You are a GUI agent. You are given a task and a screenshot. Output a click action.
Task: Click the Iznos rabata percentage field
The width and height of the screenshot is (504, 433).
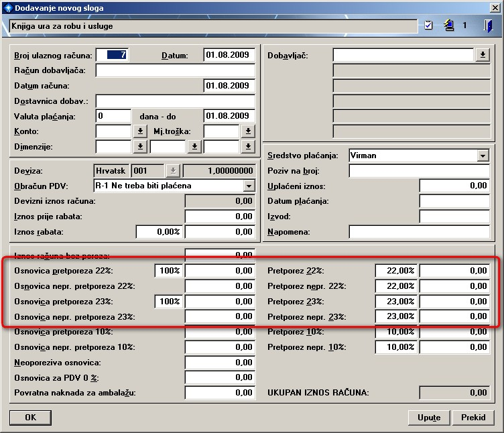coord(159,232)
